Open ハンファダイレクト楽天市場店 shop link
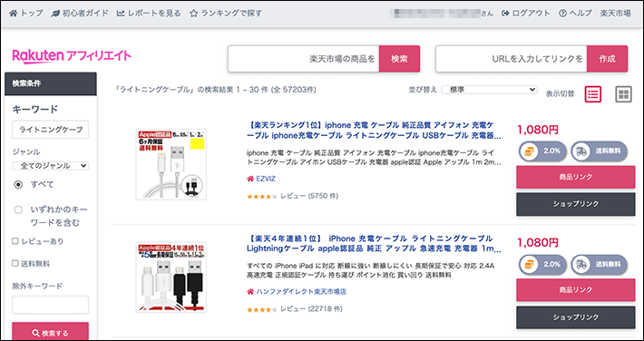Screen dimensions: 644x341 [x=301, y=292]
